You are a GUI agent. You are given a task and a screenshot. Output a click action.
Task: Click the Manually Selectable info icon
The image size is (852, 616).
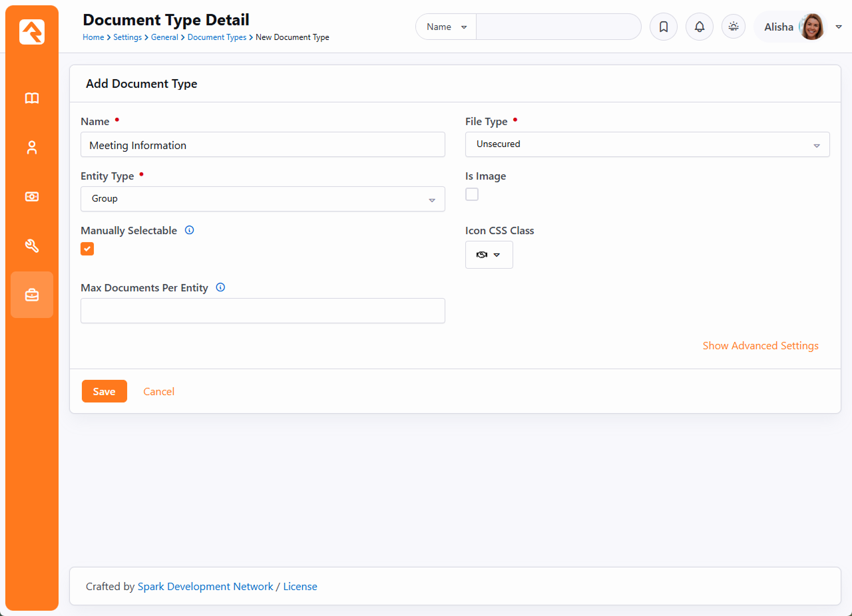189,231
